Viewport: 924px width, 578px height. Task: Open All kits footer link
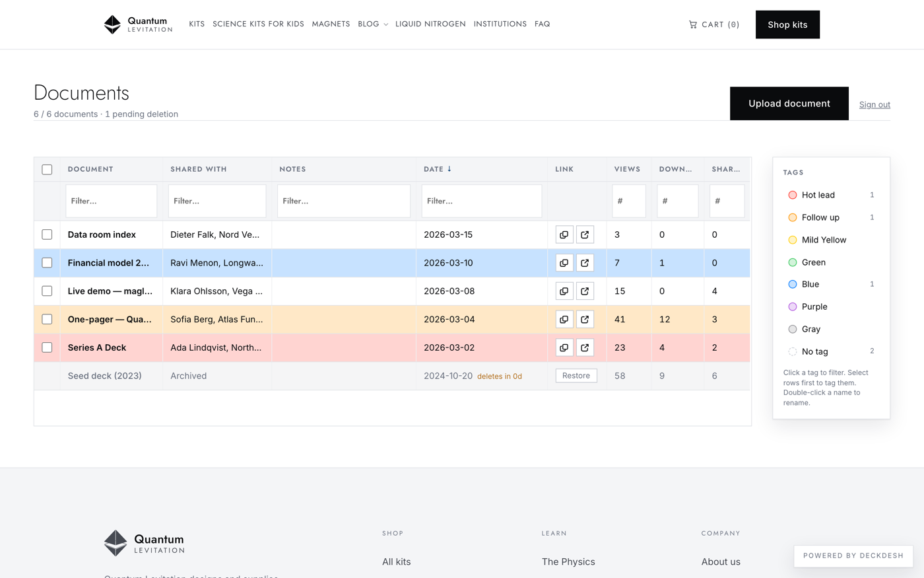(396, 561)
